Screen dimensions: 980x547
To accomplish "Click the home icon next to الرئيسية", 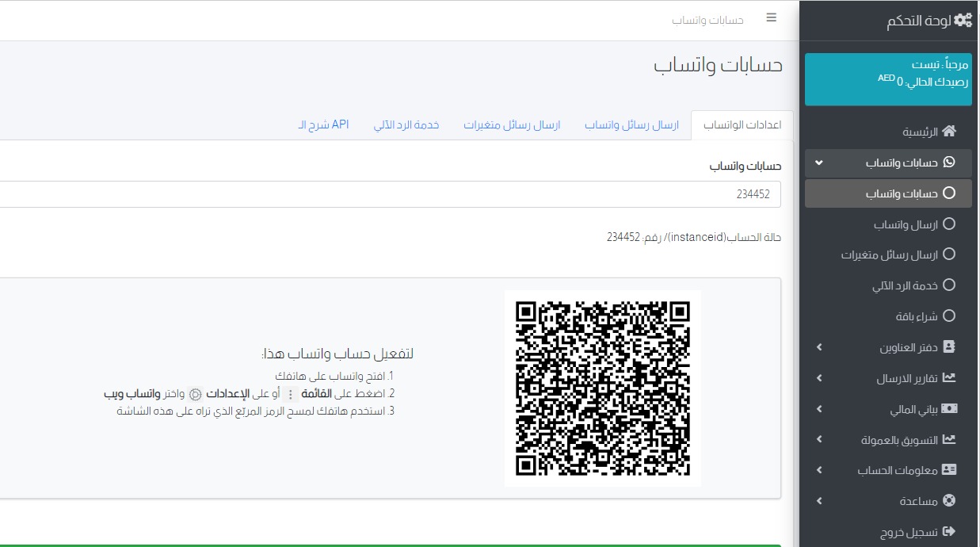I will click(948, 132).
